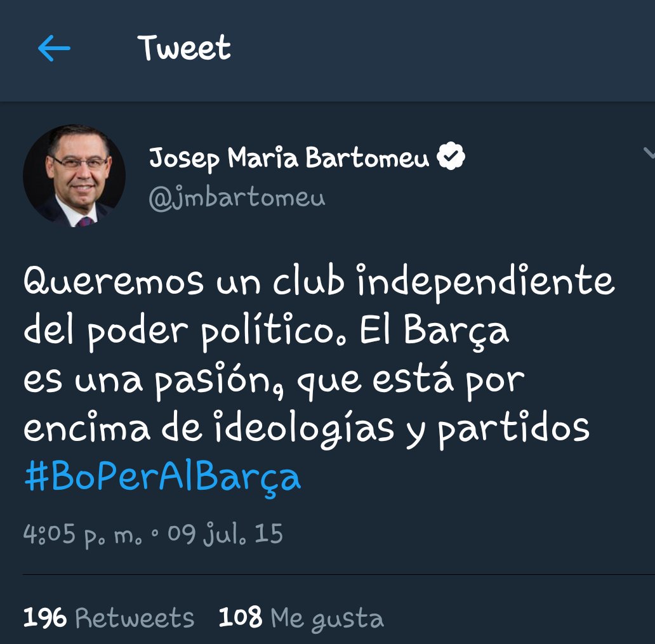Screen dimensions: 655x644
Task: Tap the Tweet header title
Action: tap(184, 48)
